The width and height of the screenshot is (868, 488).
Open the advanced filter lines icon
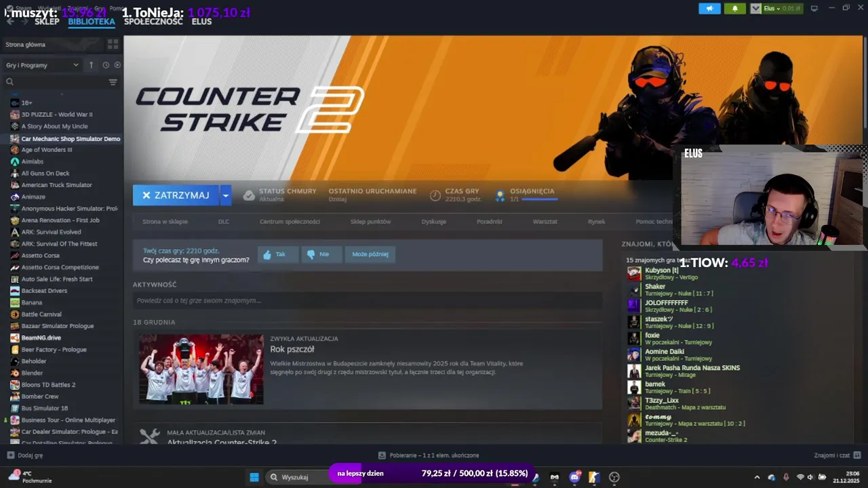113,82
